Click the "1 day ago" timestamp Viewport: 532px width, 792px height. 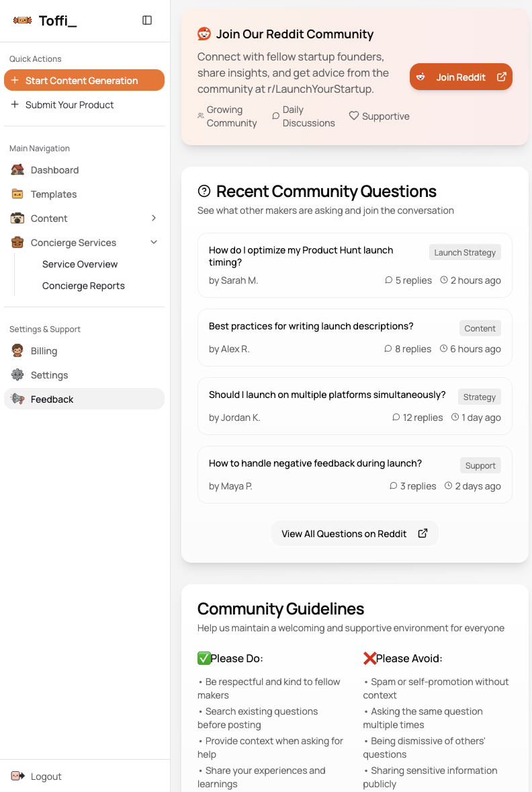coord(481,418)
